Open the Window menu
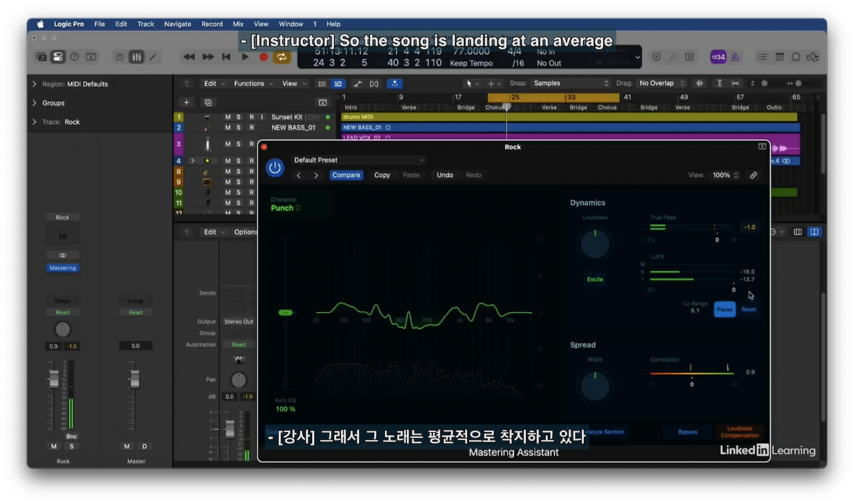The width and height of the screenshot is (854, 504). pos(291,24)
